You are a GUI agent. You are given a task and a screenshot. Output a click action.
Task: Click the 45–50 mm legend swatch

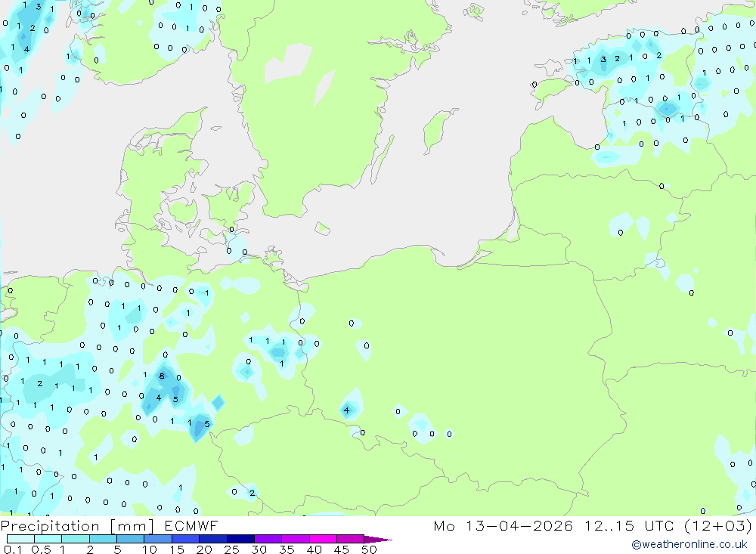point(351,539)
